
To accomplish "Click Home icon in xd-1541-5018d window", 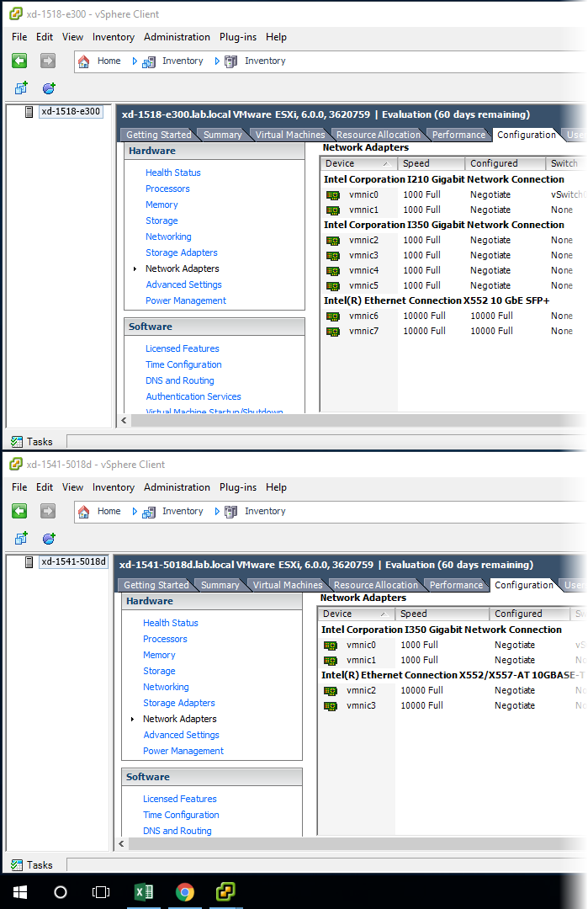I will [x=84, y=512].
